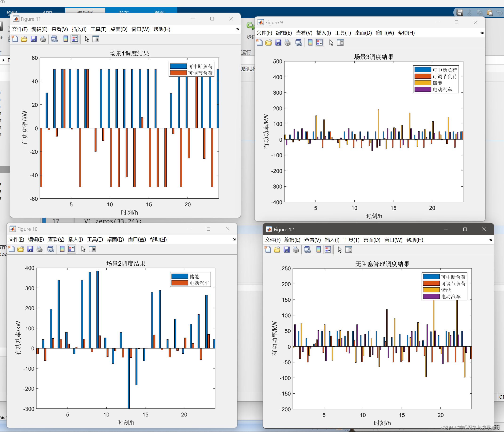This screenshot has height=432, width=504.
Task: Maximize the Figure 12 window
Action: pos(465,229)
